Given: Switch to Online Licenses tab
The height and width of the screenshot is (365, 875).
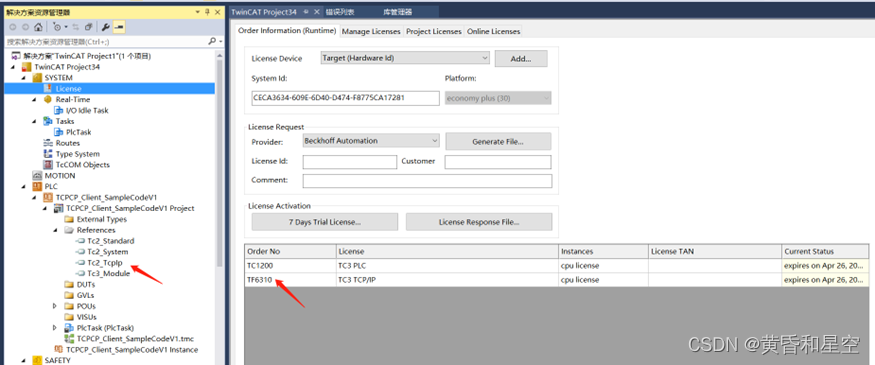Looking at the screenshot, I should (x=493, y=31).
